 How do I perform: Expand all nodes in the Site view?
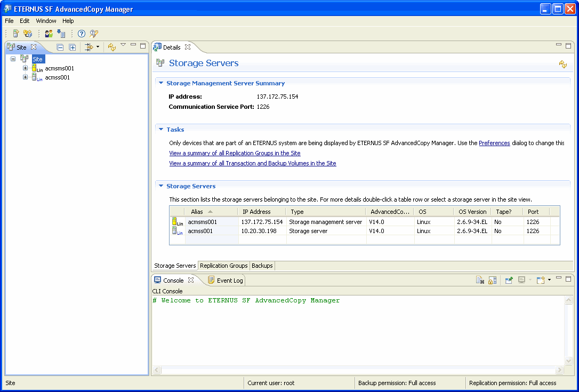click(x=73, y=47)
